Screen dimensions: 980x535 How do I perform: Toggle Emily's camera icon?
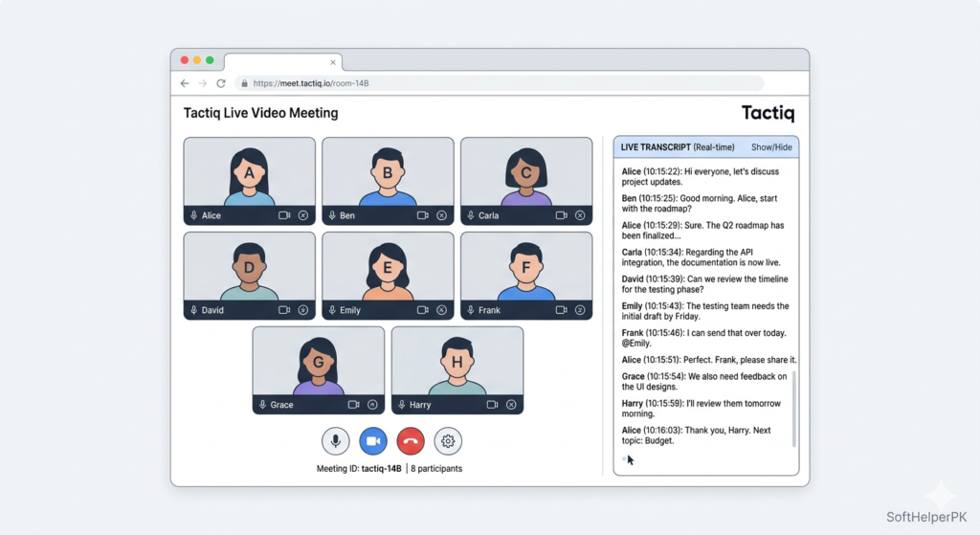click(423, 310)
